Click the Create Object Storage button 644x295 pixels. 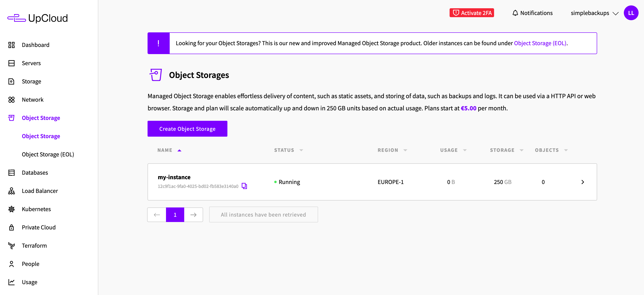tap(187, 129)
